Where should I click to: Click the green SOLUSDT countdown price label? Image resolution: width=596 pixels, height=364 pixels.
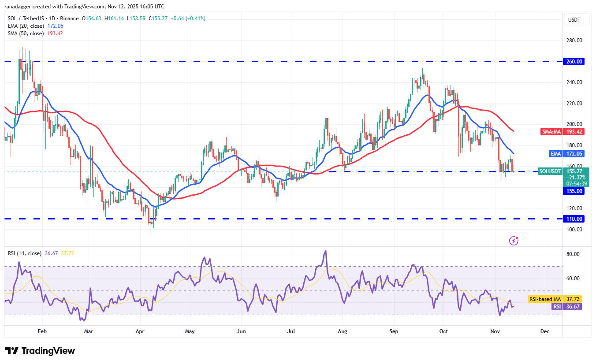click(x=550, y=171)
